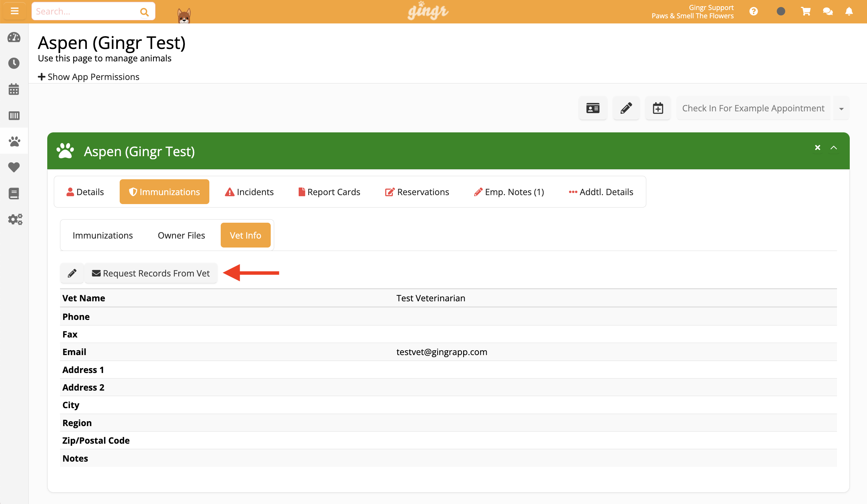Click the calendar plus reservation button
Viewport: 867px width, 504px height.
click(x=658, y=108)
